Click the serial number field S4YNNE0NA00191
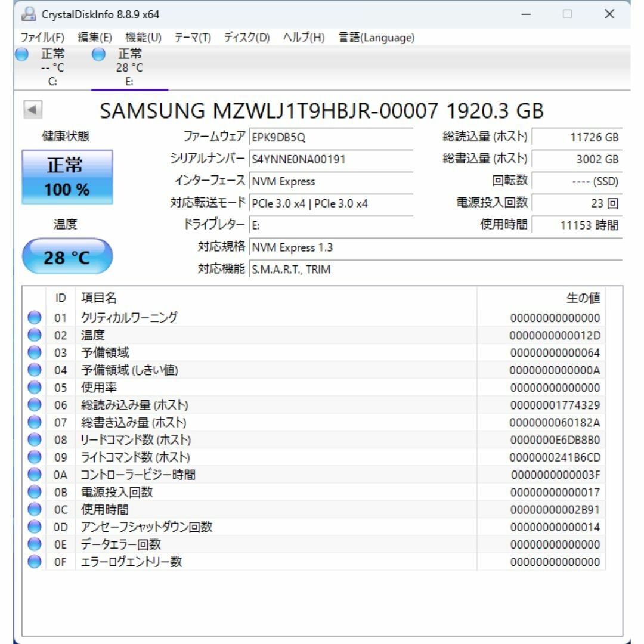Viewport: 644px width, 644px height. pyautogui.click(x=331, y=159)
